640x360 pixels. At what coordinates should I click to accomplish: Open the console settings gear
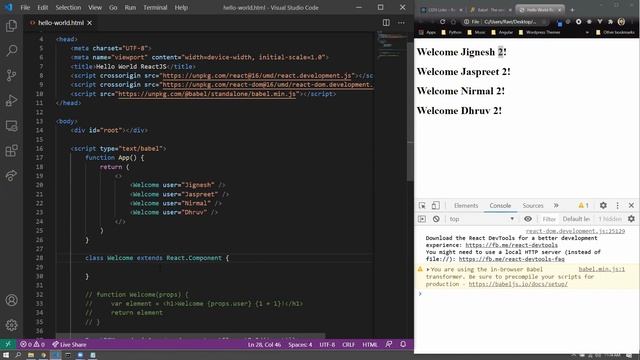[631, 219]
